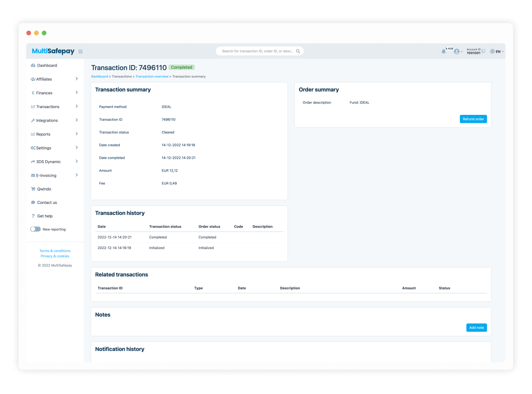Enable the New reporting toggle
Viewport: 532px width, 394px height.
(35, 229)
